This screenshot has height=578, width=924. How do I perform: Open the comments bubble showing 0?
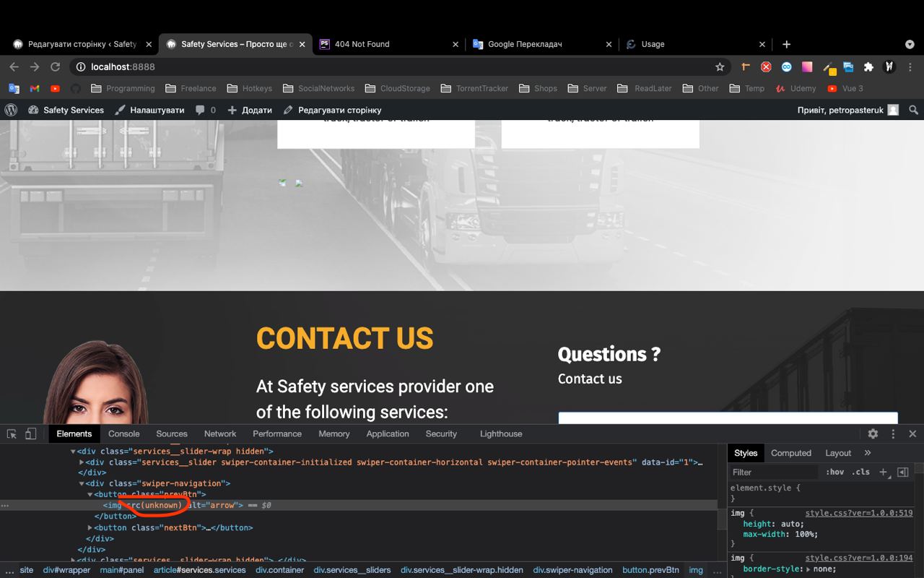pyautogui.click(x=206, y=110)
